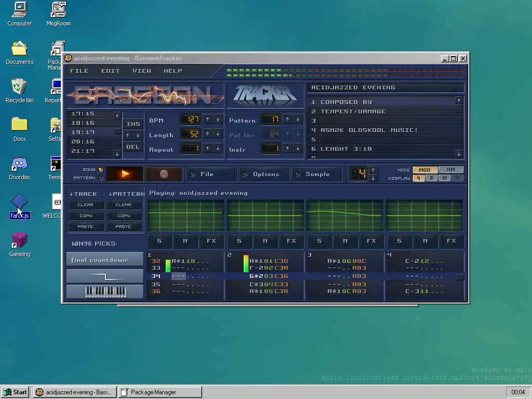Open the Documents folder icon
The width and height of the screenshot is (532, 399).
tap(19, 53)
